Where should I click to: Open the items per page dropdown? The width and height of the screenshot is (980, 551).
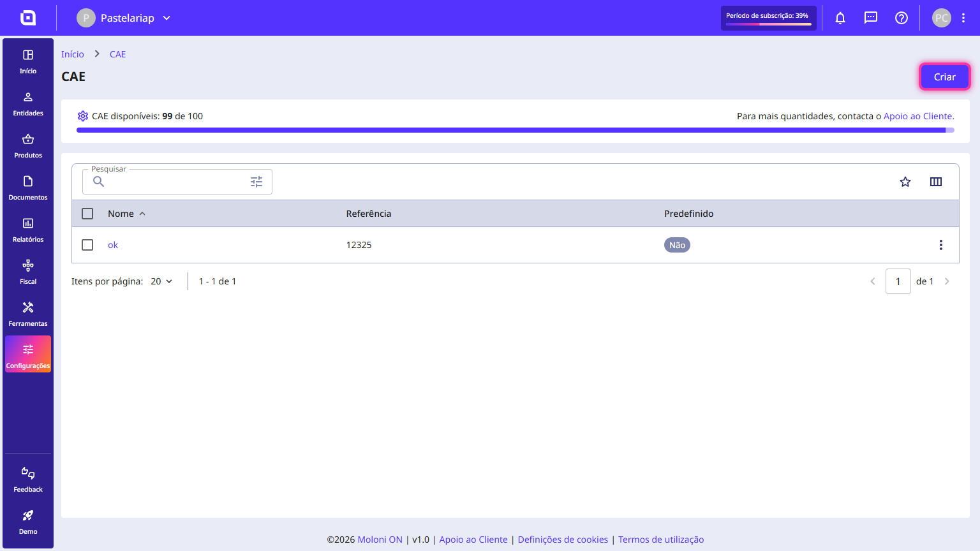(x=162, y=281)
